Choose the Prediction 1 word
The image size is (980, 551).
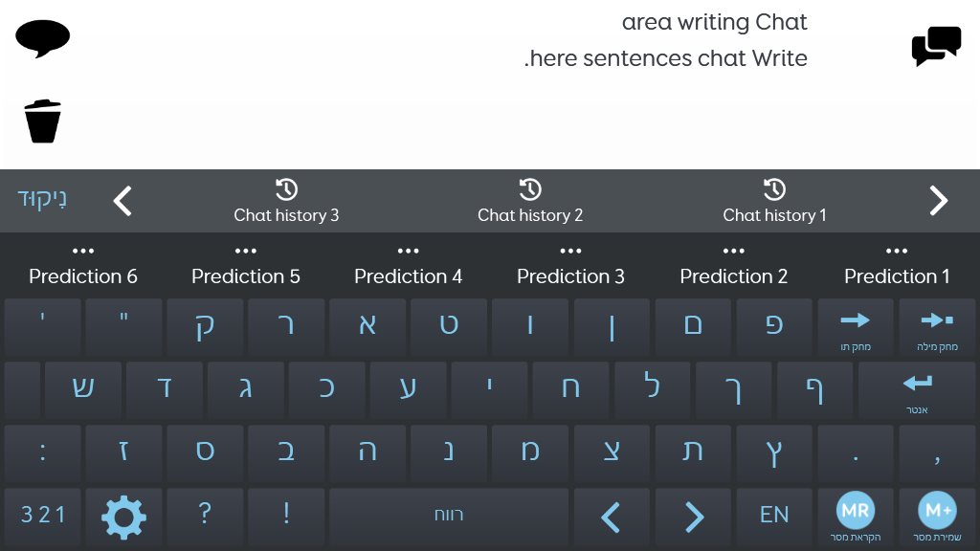coord(897,276)
